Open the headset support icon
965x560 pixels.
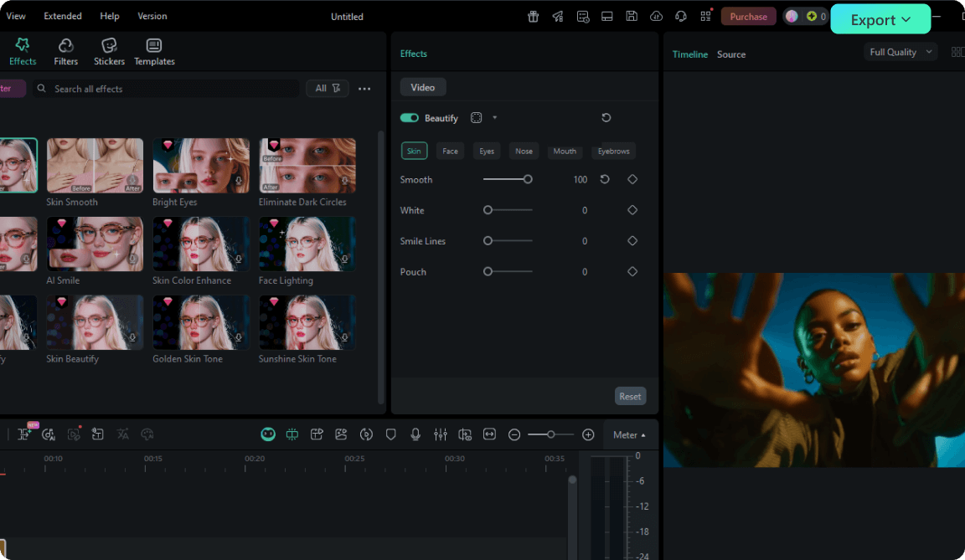tap(681, 17)
